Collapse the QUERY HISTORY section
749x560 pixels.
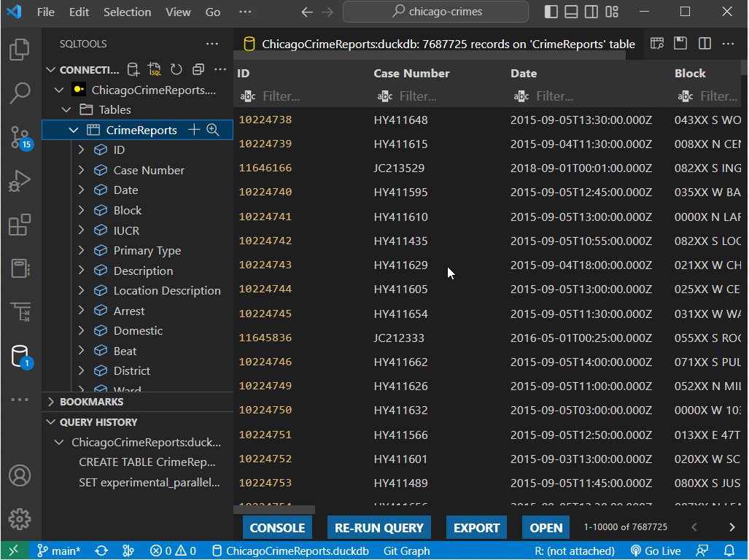pos(98,422)
